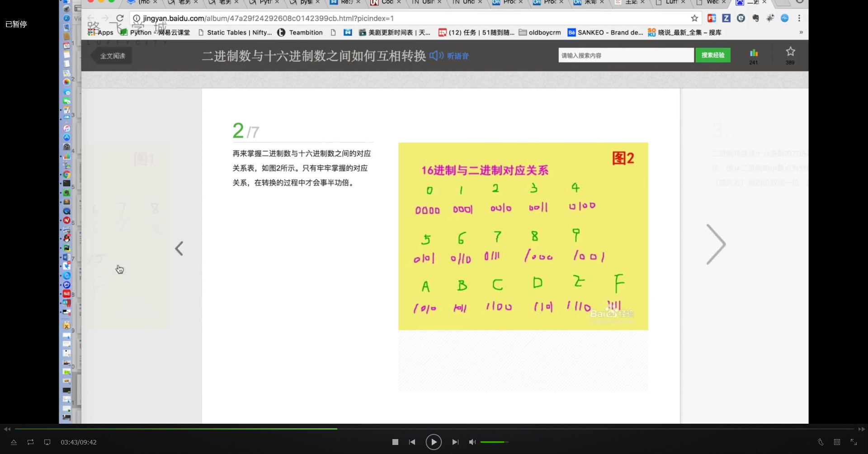
Task: Toggle the loop playback icon
Action: pos(30,442)
